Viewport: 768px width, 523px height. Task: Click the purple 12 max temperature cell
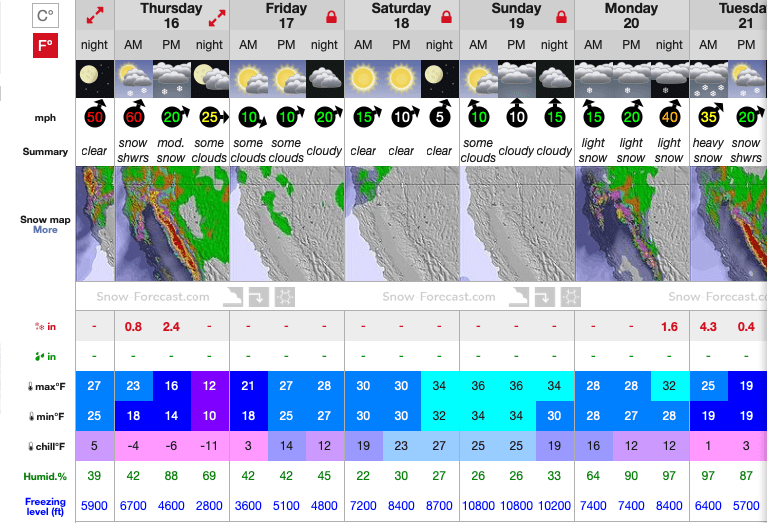(210, 386)
